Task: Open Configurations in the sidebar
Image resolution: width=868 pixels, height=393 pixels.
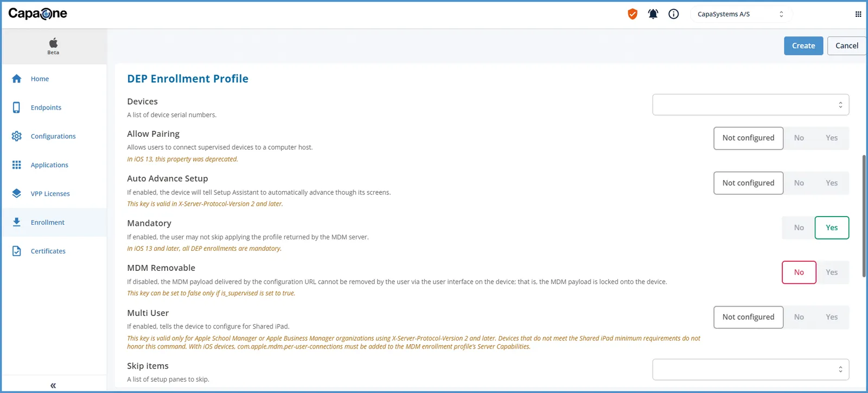Action: coord(53,136)
